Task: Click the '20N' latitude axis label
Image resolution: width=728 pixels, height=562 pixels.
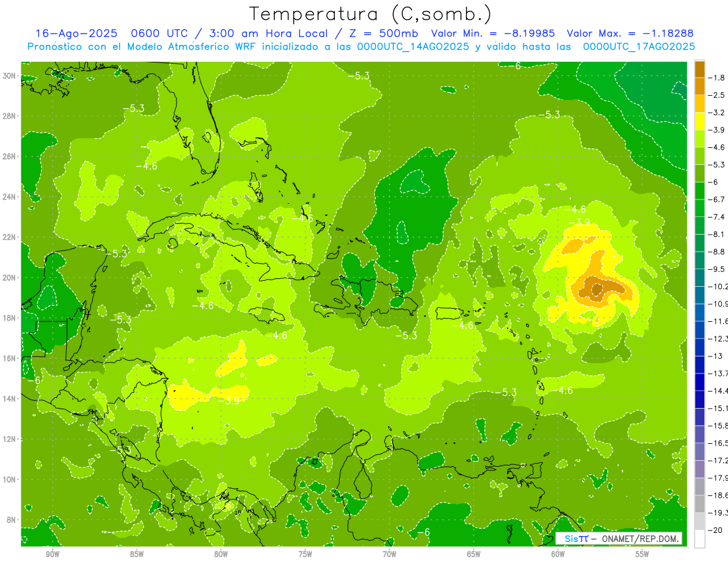Action: 8,278
